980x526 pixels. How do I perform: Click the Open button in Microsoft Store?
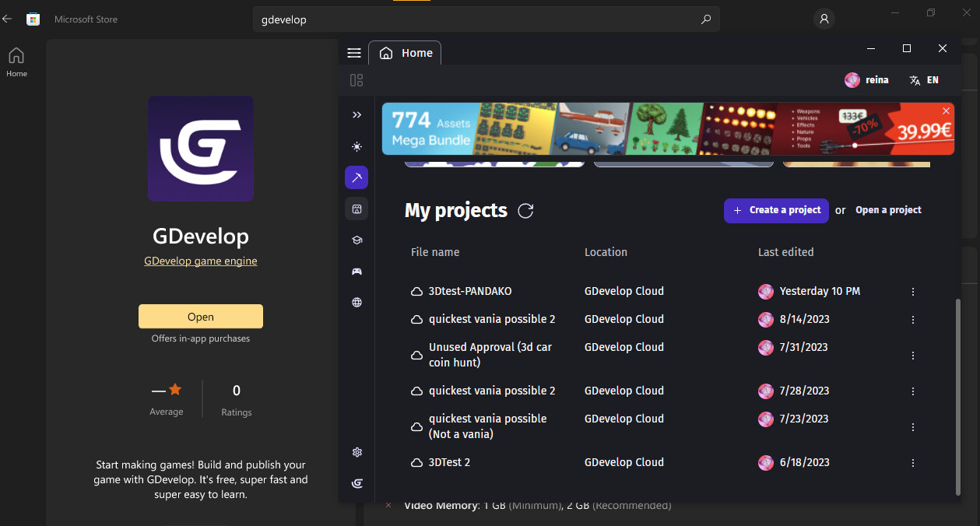point(201,317)
